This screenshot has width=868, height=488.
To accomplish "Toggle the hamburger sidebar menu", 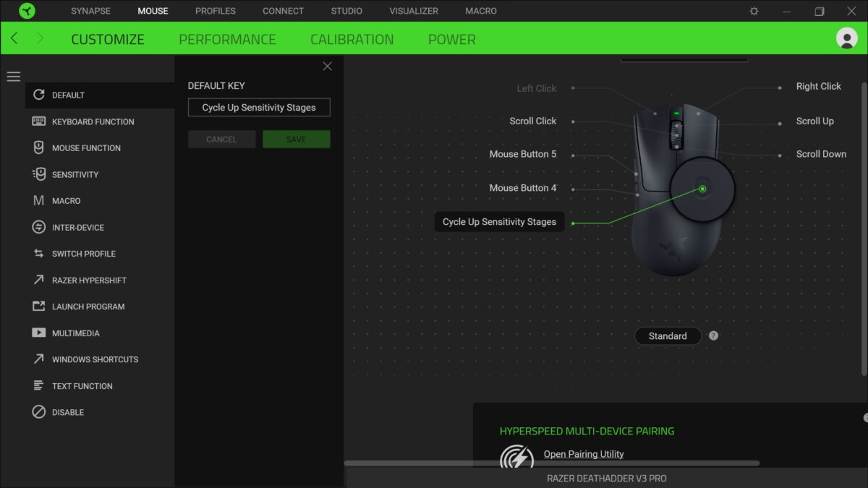I will [14, 77].
